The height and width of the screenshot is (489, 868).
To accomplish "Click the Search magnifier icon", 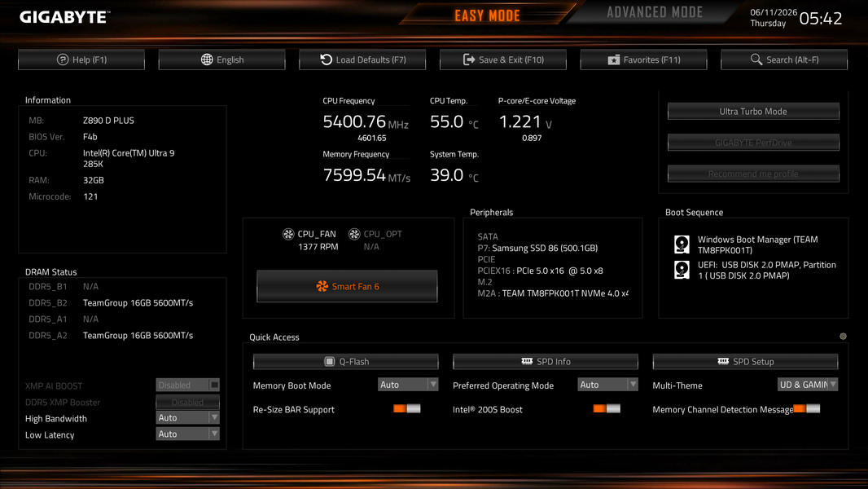I will [x=756, y=59].
